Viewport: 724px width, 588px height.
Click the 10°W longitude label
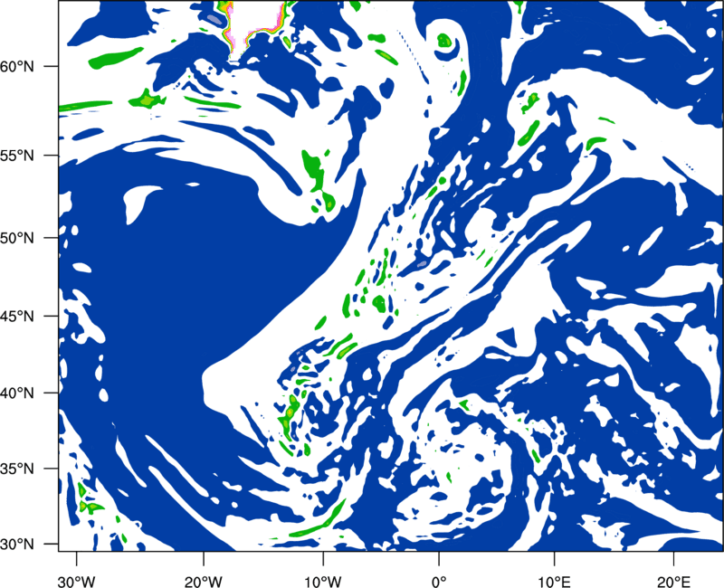tap(323, 582)
